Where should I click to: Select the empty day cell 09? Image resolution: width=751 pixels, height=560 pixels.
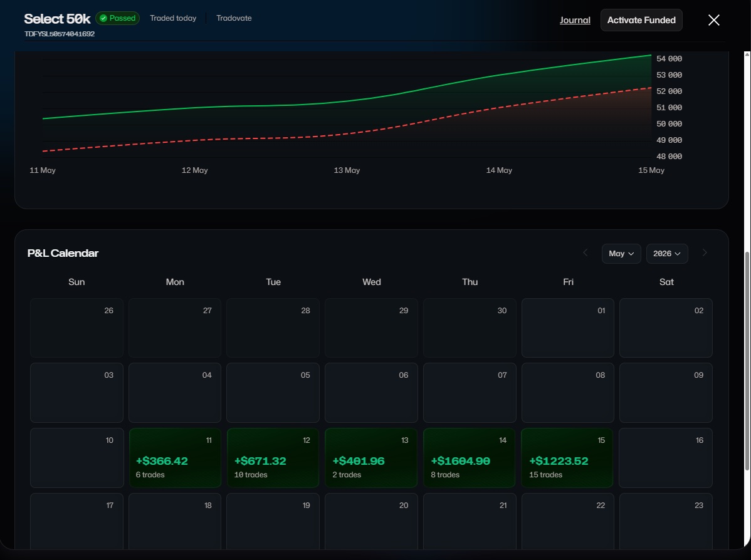(666, 393)
